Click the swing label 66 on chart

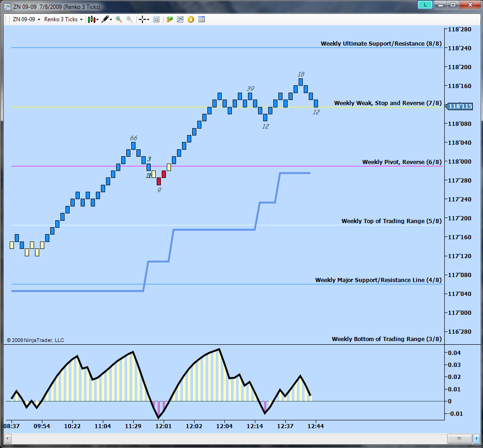point(133,138)
